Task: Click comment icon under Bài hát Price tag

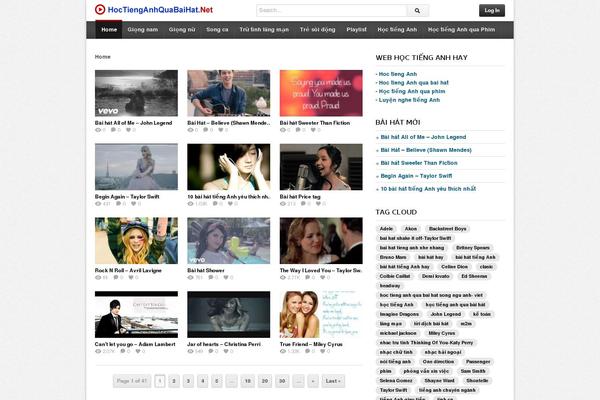Action: 303,204
